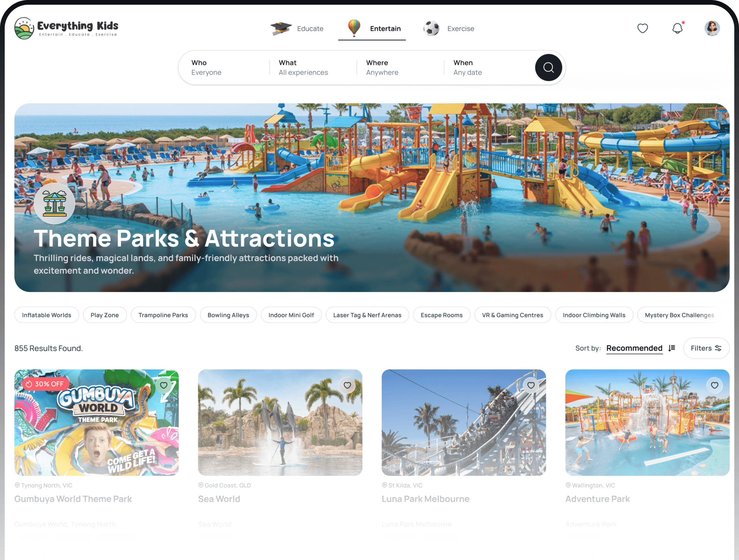739x560 pixels.
Task: Open the When Any date selector
Action: [x=487, y=67]
